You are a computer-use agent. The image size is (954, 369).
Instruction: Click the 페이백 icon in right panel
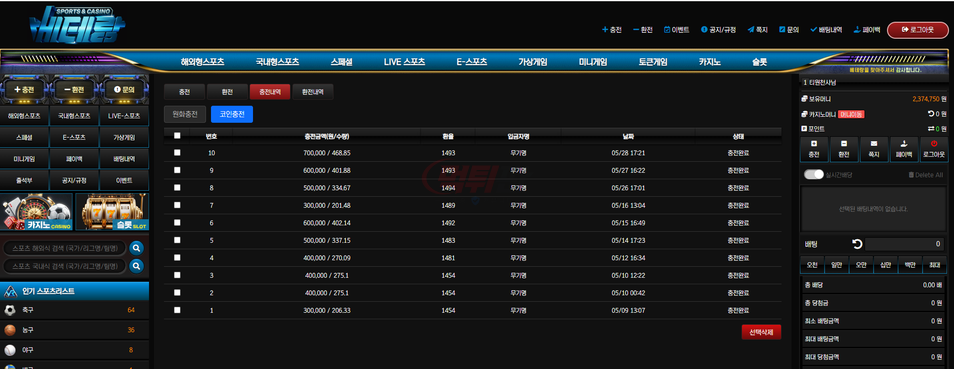click(x=904, y=144)
